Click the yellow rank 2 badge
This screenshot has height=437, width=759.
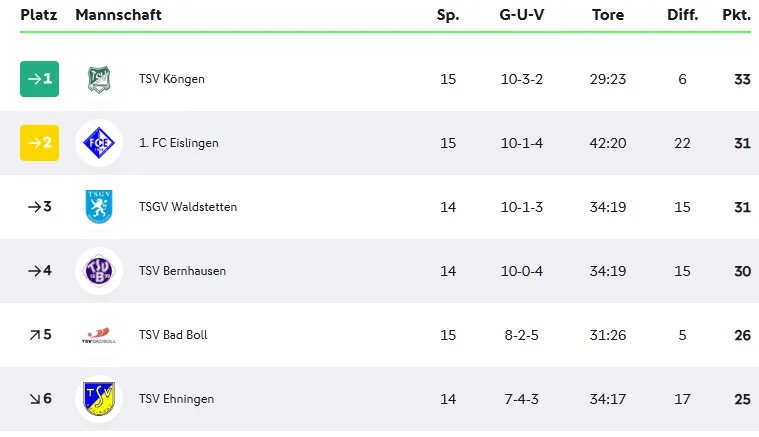[x=40, y=143]
